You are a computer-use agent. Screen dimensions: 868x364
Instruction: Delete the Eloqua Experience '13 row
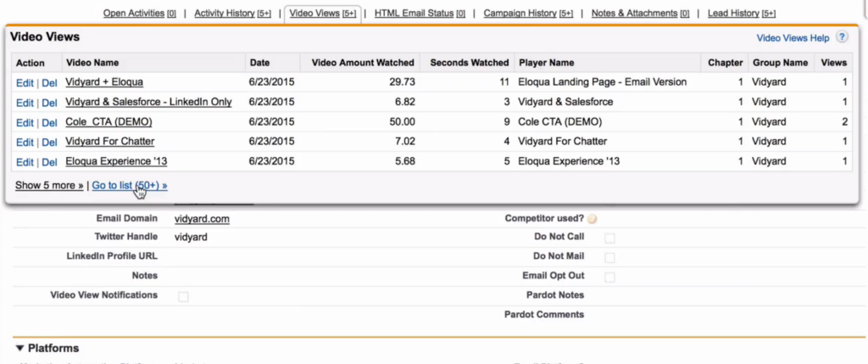click(x=49, y=162)
